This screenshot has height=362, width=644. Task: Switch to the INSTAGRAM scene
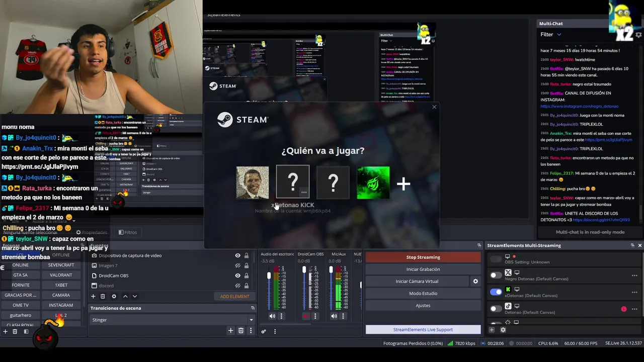click(x=61, y=305)
